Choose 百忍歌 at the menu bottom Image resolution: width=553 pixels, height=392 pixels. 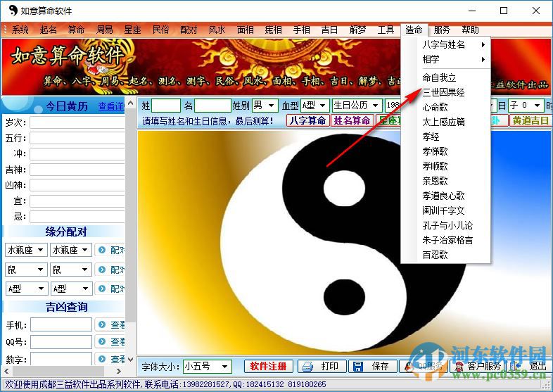click(446, 255)
